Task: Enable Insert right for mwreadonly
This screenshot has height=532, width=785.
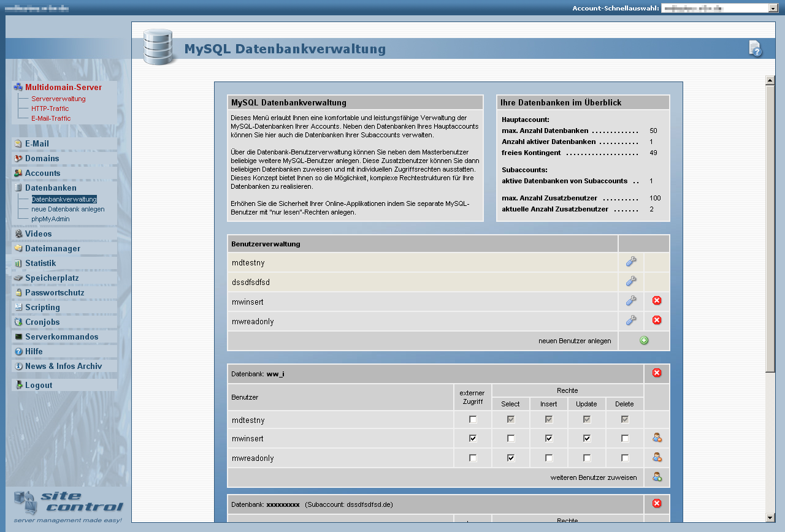Action: [x=549, y=458]
